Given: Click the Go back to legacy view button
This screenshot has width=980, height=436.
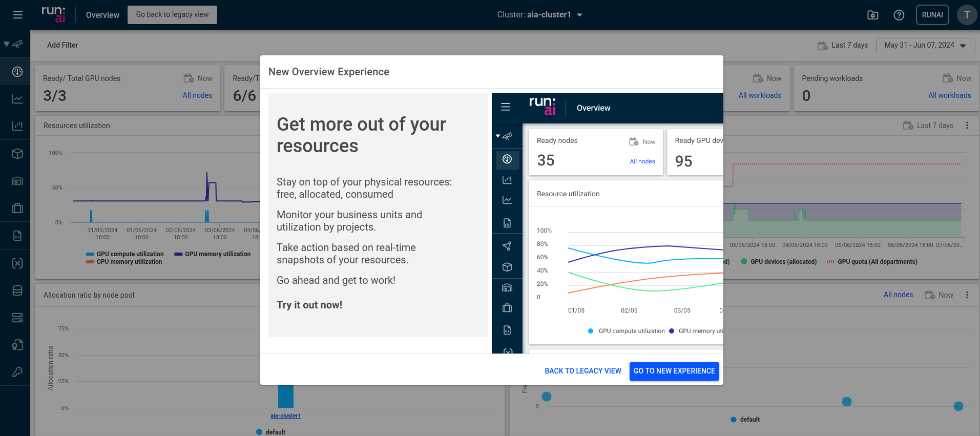Looking at the screenshot, I should click(172, 14).
